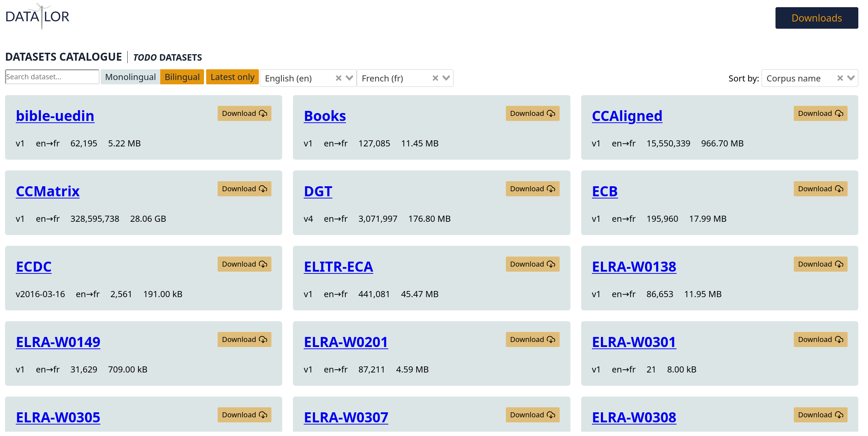Select the DATASETS CATALOGUE tab

[x=63, y=57]
